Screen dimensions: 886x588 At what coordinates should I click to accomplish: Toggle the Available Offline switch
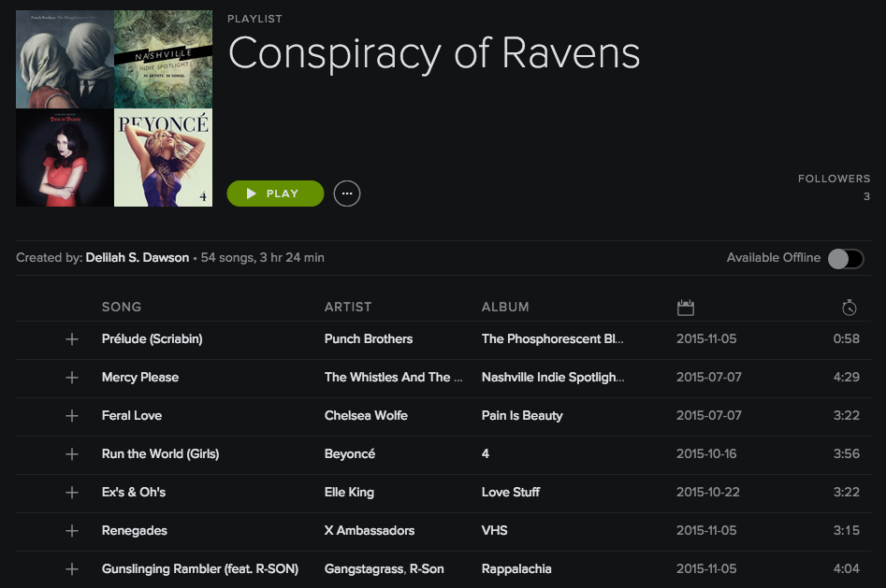(846, 259)
